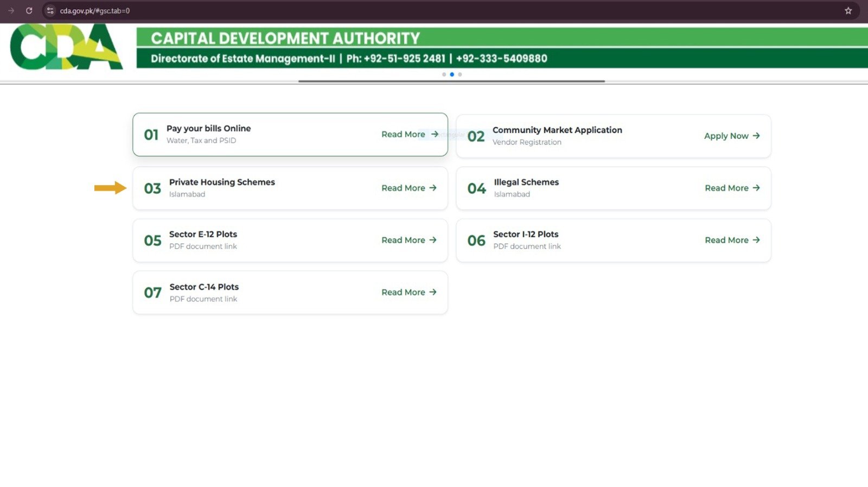Reload the page with refresh icon
868x487 pixels.
[29, 10]
